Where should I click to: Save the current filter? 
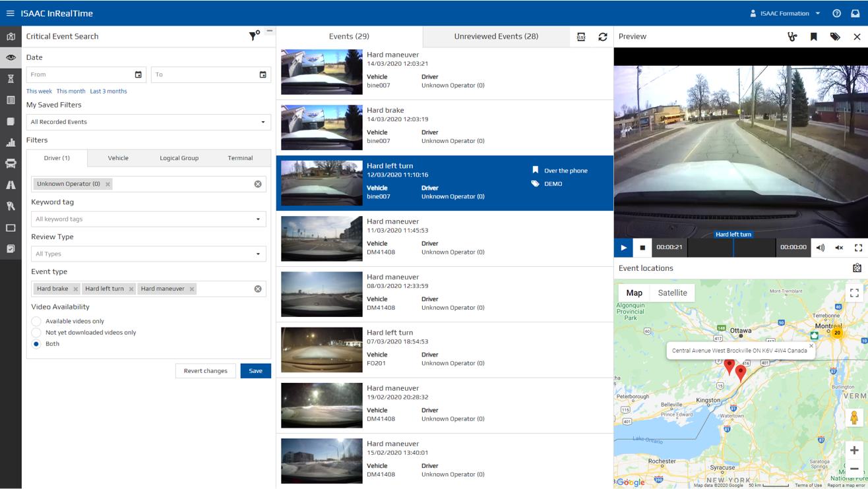(x=255, y=371)
